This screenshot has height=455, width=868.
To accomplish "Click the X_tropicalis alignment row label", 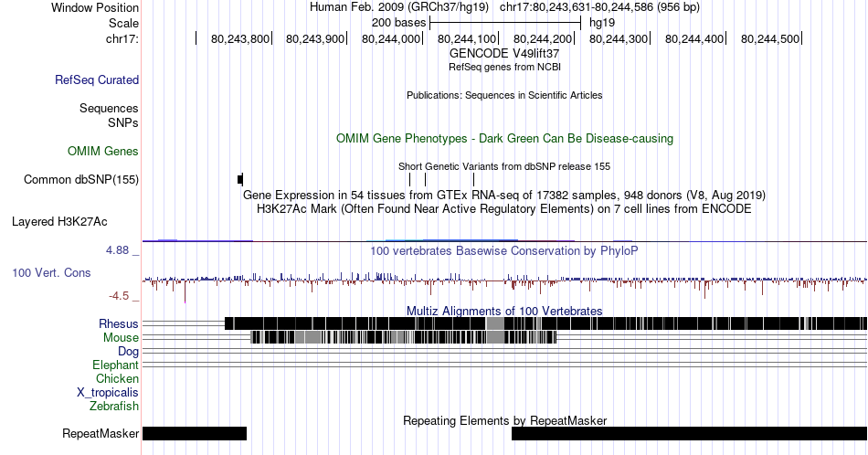I will pyautogui.click(x=108, y=393).
